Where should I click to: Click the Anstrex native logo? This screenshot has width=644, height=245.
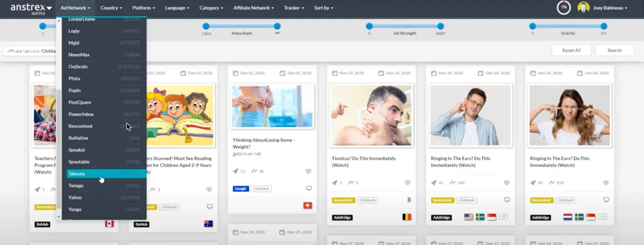(32, 9)
